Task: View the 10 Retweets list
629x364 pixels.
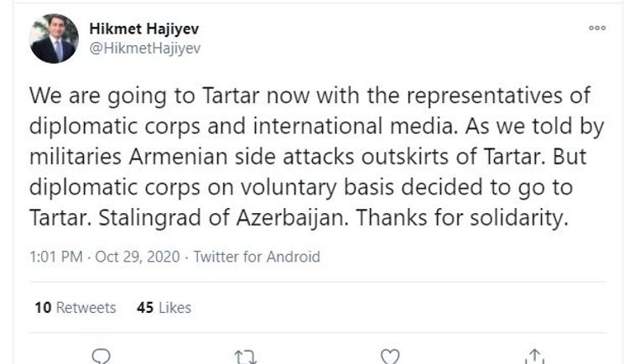Action: (x=75, y=308)
